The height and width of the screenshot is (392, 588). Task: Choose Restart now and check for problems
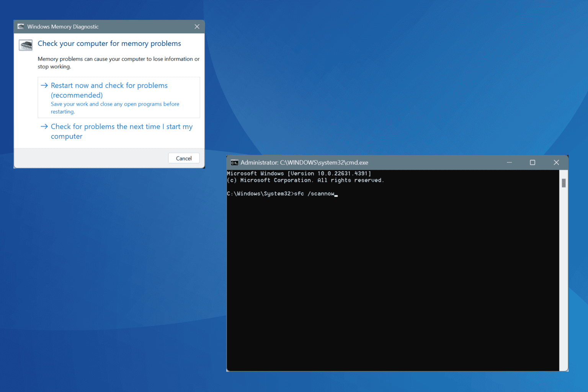119,98
